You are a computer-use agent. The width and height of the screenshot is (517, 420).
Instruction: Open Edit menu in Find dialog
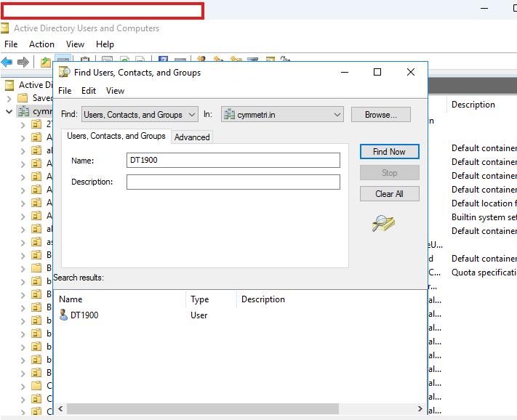tap(89, 91)
